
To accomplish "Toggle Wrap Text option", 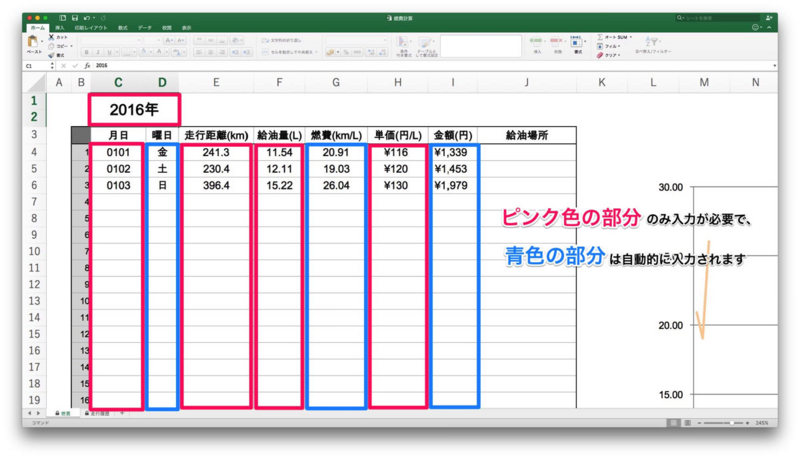I will [281, 40].
